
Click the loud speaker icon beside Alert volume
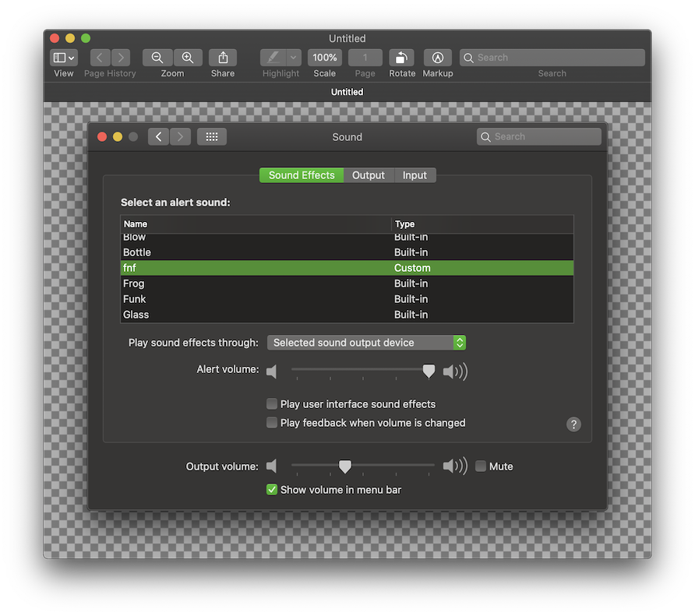455,371
